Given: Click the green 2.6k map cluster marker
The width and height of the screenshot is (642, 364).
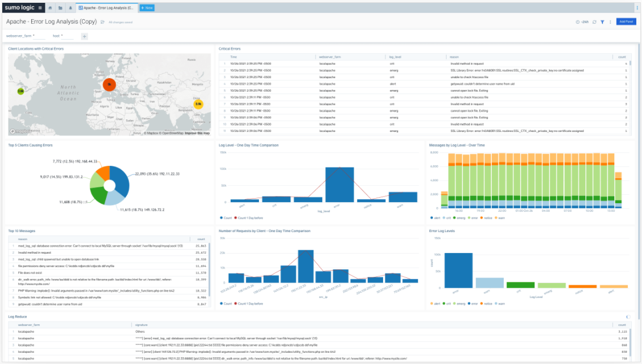Looking at the screenshot, I should 20,91.
